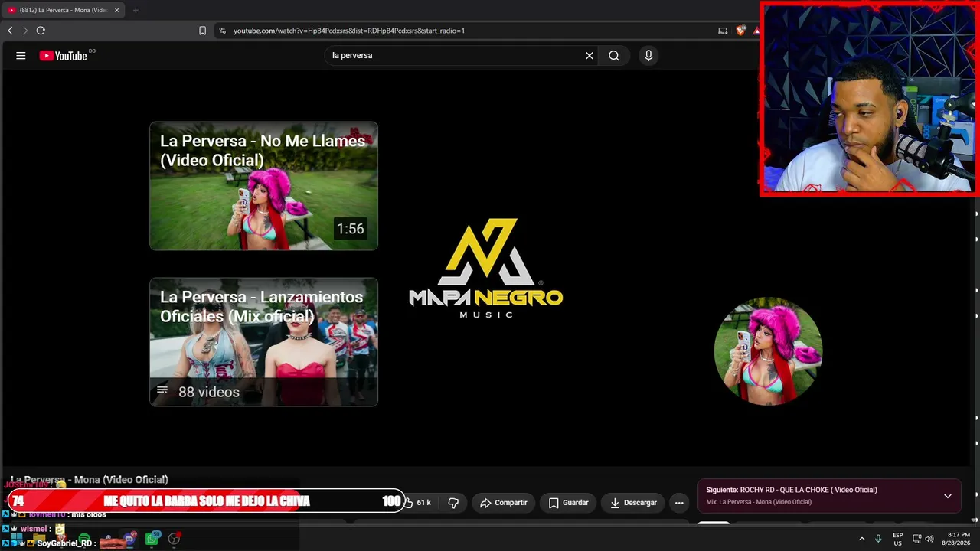Viewport: 980px width, 551px height.
Task: Click the address bar URL
Action: pos(349,31)
